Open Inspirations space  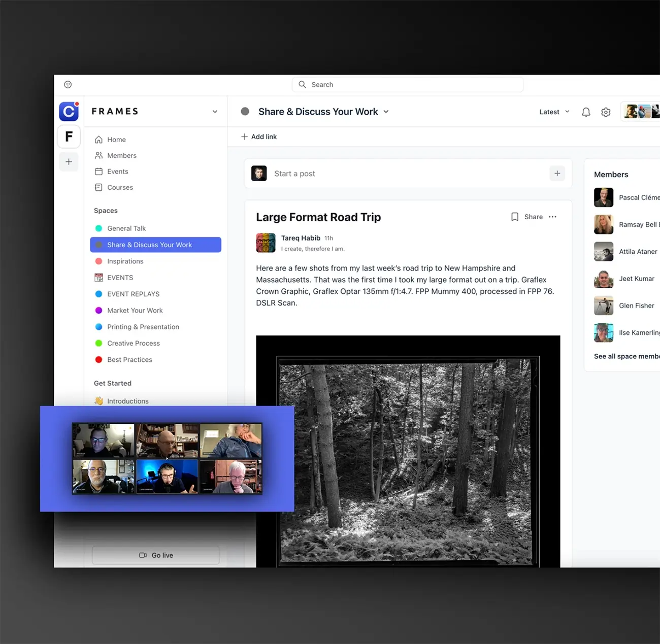tap(155, 261)
